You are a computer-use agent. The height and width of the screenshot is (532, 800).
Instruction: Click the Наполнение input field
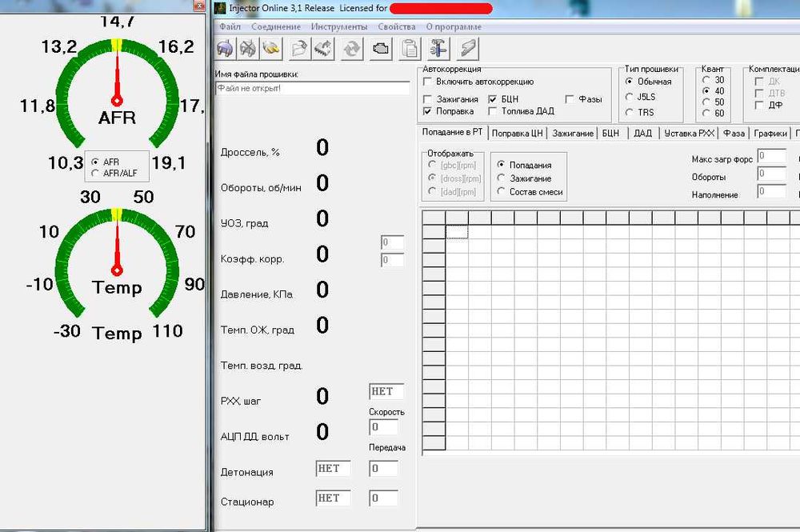[x=771, y=192]
